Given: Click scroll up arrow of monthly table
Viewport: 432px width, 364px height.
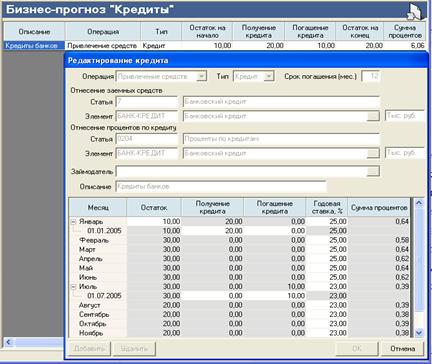Looking at the screenshot, I should point(419,203).
